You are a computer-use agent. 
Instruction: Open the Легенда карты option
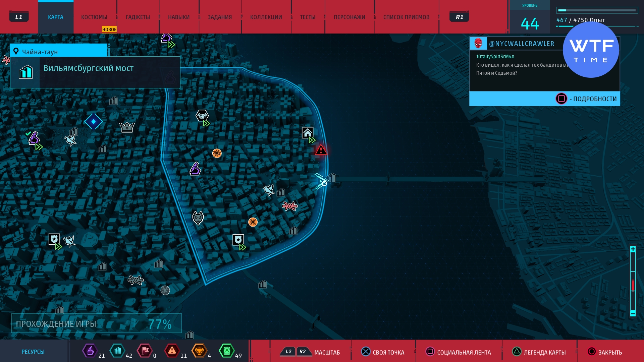(544, 352)
